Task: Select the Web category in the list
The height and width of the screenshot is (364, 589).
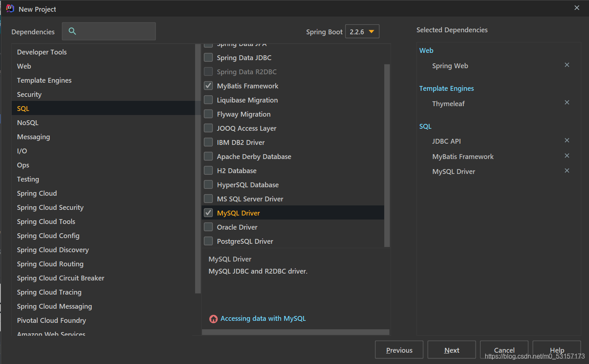Action: click(103, 66)
